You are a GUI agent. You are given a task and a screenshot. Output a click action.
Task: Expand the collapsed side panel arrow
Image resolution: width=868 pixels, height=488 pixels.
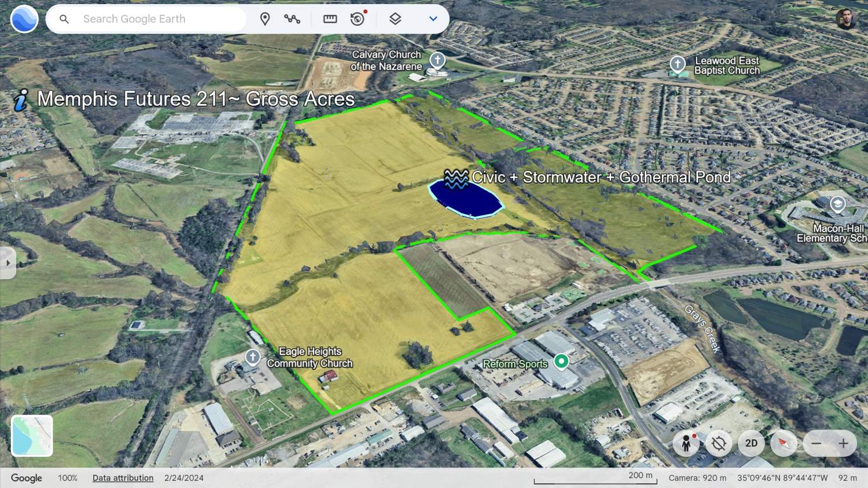8,263
